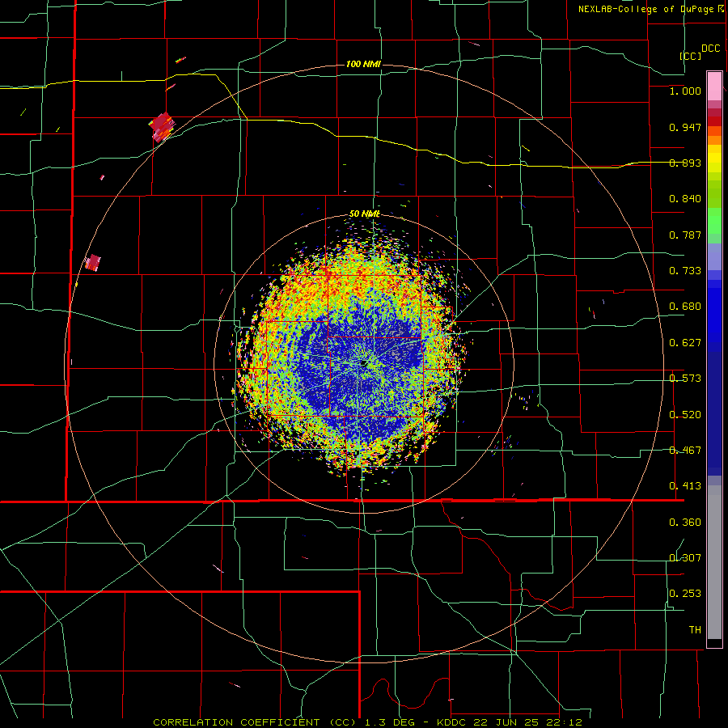Click the 0.253 scale label
Viewport: 728px width, 728px height.
[x=685, y=594]
